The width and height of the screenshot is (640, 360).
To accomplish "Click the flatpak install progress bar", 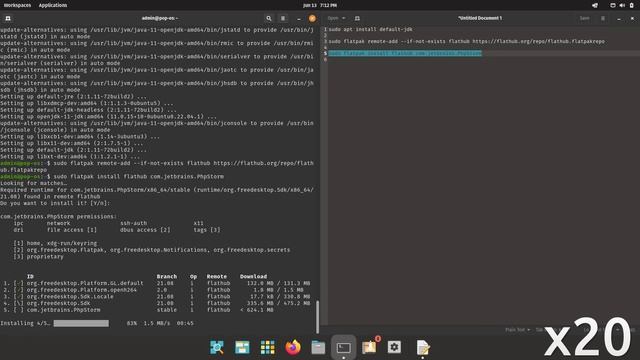I will tap(81, 323).
